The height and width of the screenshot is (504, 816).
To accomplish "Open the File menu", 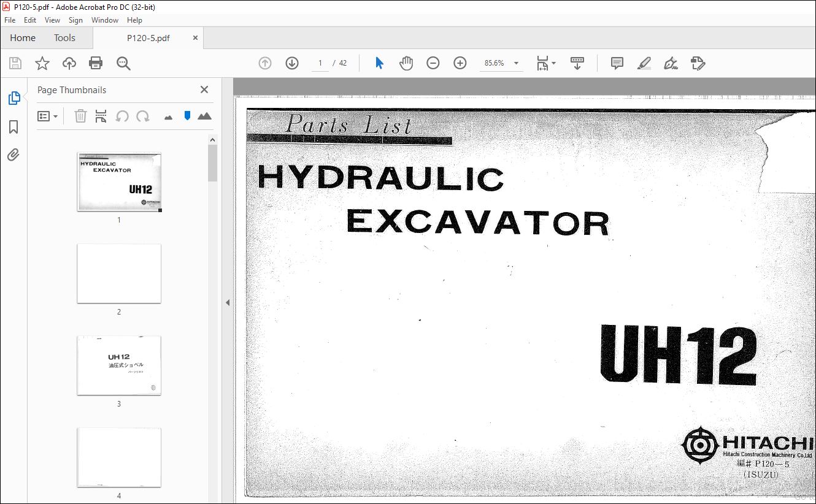I will click(x=10, y=20).
